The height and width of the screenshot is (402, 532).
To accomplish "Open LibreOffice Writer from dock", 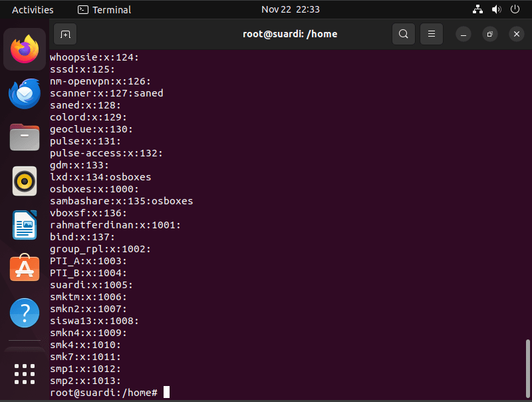I will click(25, 225).
